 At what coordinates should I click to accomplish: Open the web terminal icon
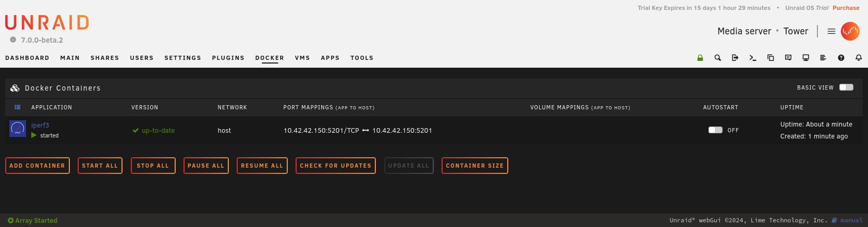click(753, 58)
